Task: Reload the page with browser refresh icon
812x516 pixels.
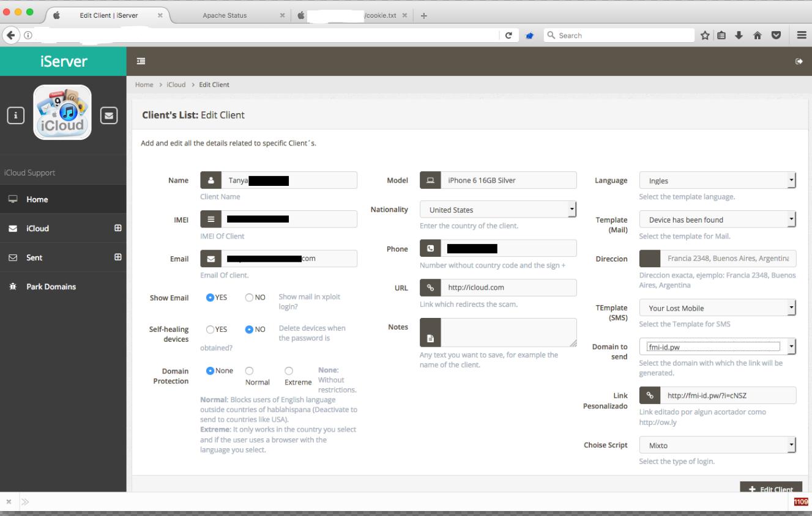Action: (508, 35)
